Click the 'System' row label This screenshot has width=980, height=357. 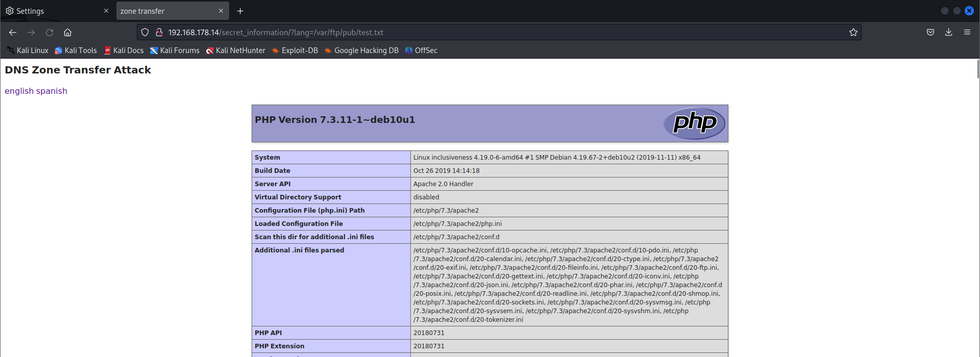(267, 158)
